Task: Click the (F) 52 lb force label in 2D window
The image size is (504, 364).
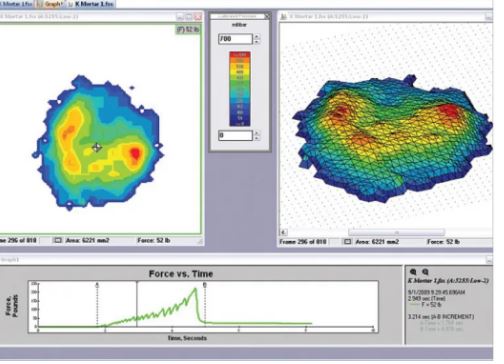Action: 188,30
